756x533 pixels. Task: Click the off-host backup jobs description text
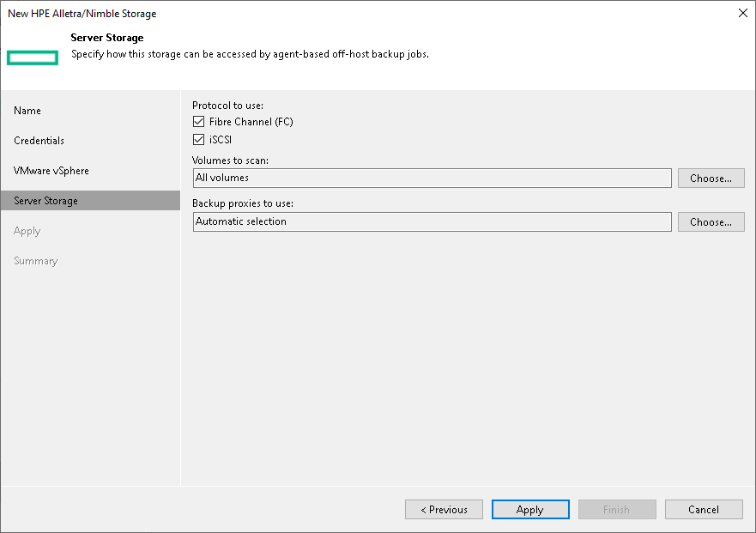(x=250, y=54)
